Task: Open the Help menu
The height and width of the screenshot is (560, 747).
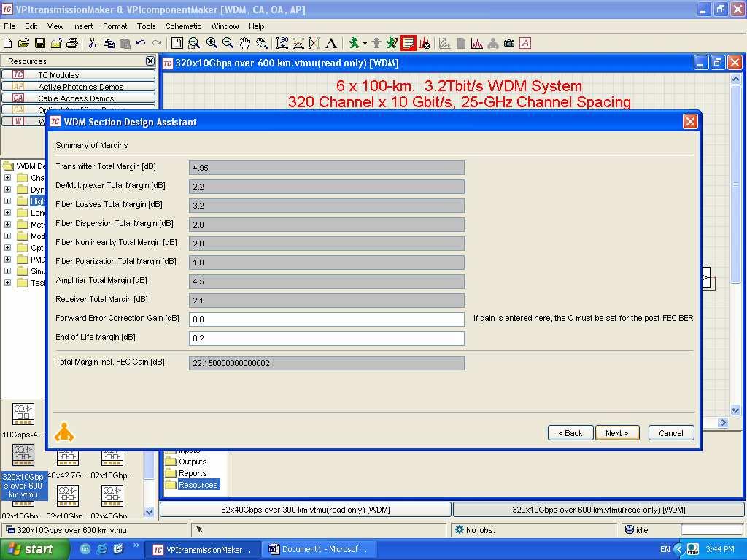Action: (256, 26)
